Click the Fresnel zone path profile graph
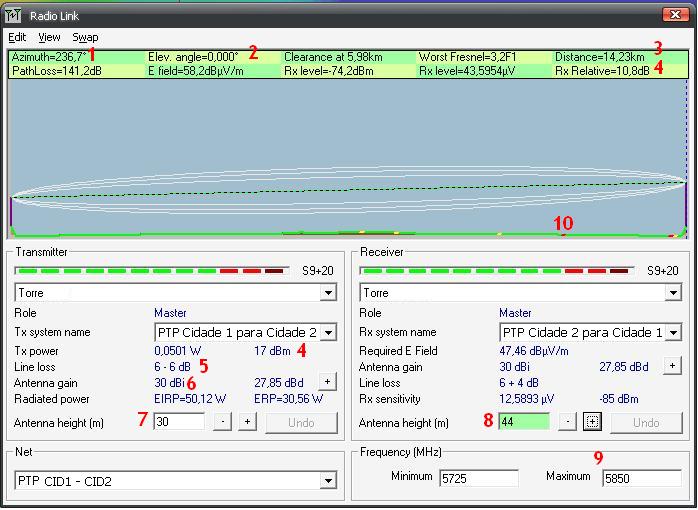This screenshot has height=510, width=698. click(348, 158)
